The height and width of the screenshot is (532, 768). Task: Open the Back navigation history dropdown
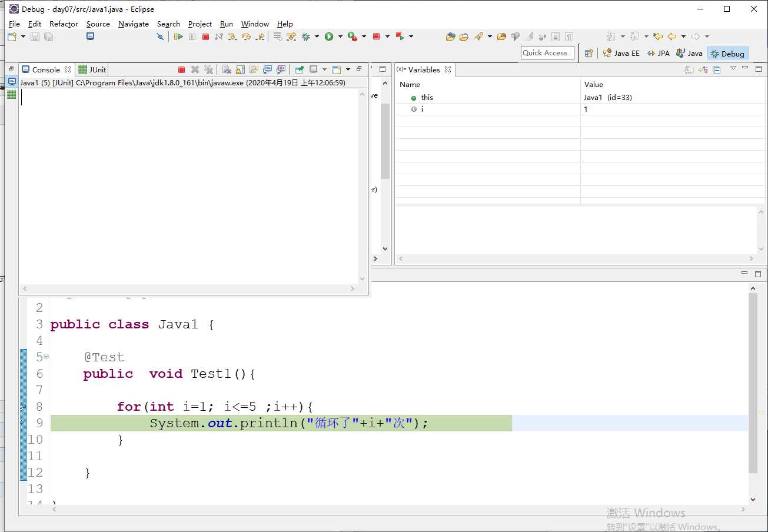(683, 36)
